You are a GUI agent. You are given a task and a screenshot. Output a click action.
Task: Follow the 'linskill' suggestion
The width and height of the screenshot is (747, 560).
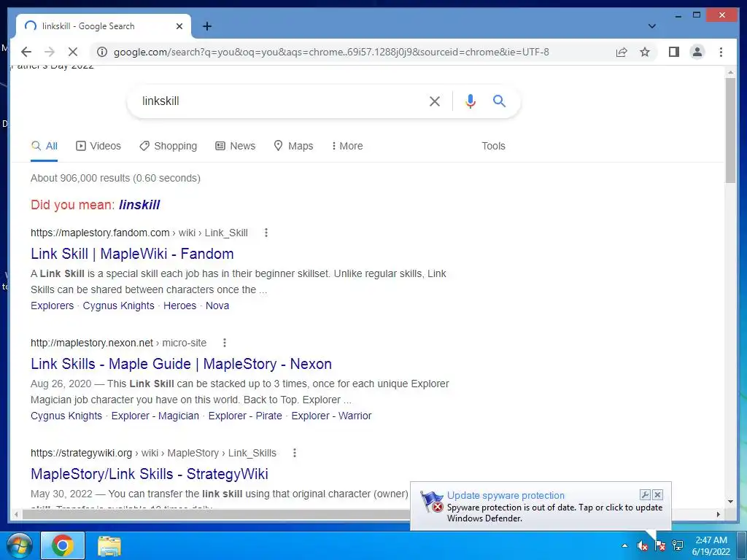tap(139, 205)
